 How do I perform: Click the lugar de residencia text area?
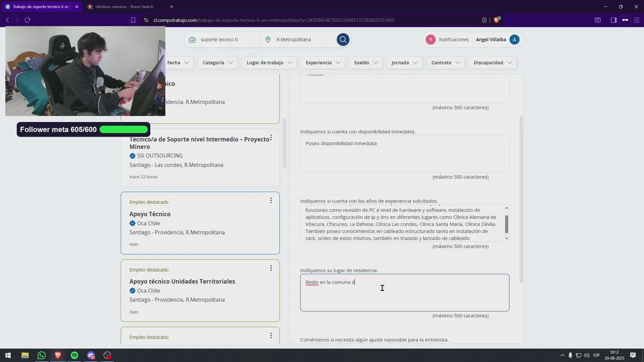tap(405, 293)
